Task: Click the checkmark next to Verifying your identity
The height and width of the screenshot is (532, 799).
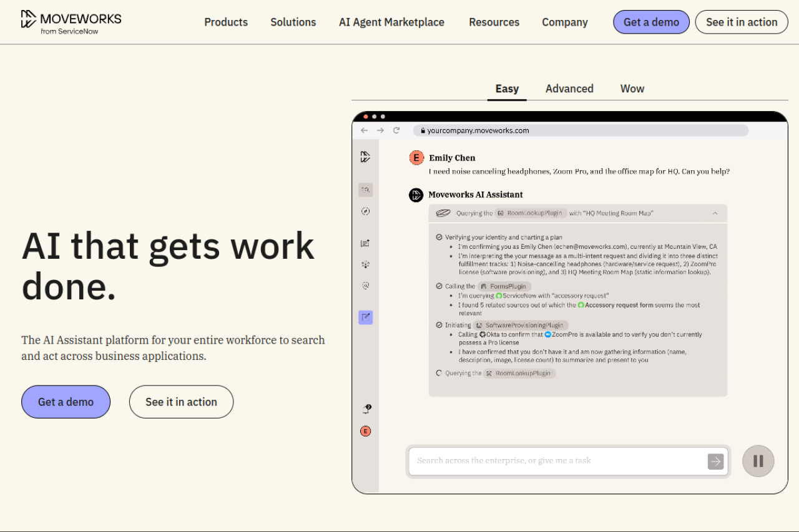Action: pyautogui.click(x=439, y=238)
